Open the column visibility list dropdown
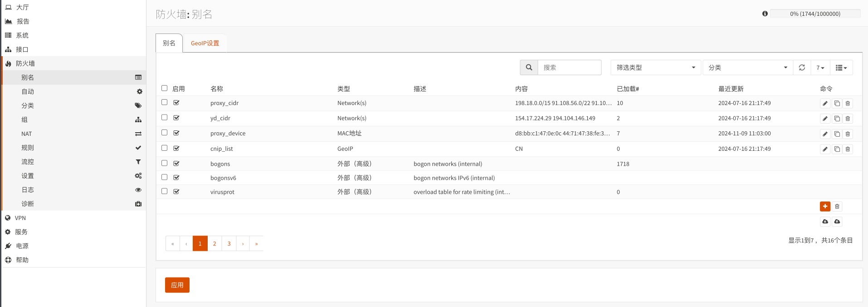 click(x=841, y=67)
